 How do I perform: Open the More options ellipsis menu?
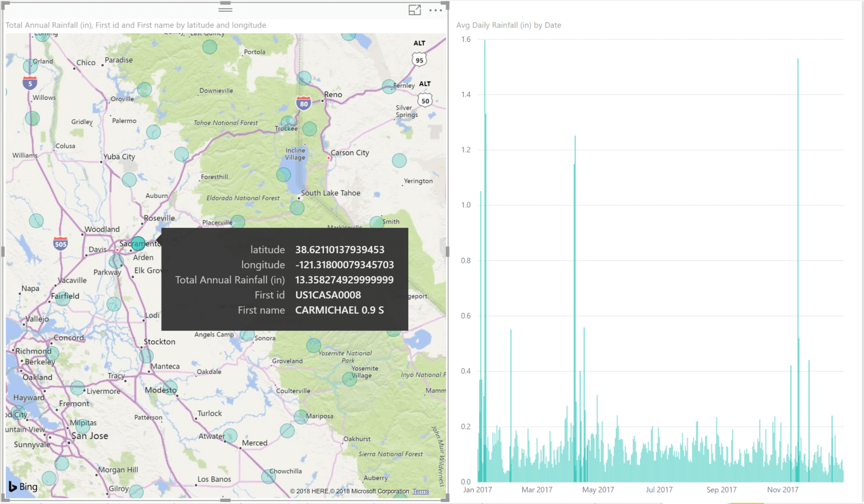click(x=435, y=10)
